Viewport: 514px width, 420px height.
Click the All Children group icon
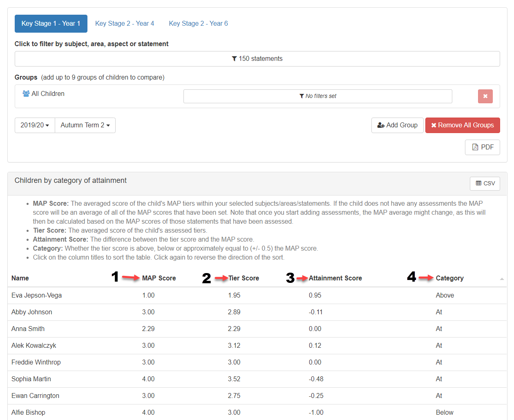point(26,93)
